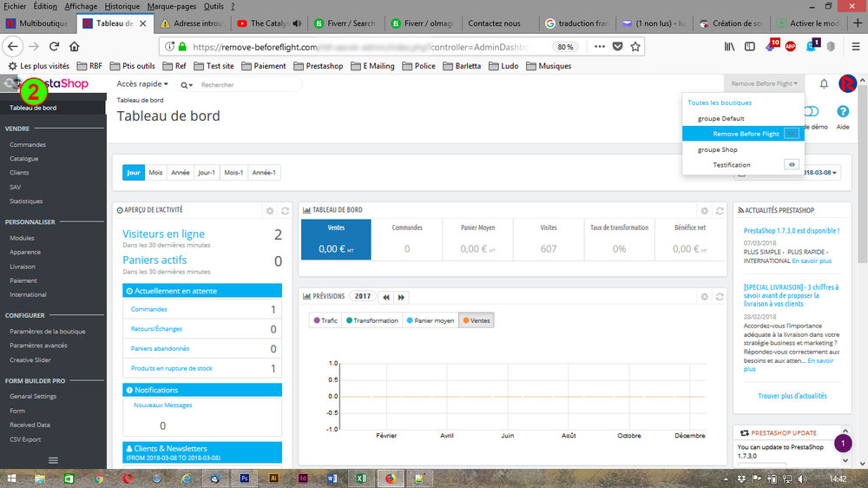The height and width of the screenshot is (488, 868).
Task: Click the notifications bell icon
Action: [824, 83]
